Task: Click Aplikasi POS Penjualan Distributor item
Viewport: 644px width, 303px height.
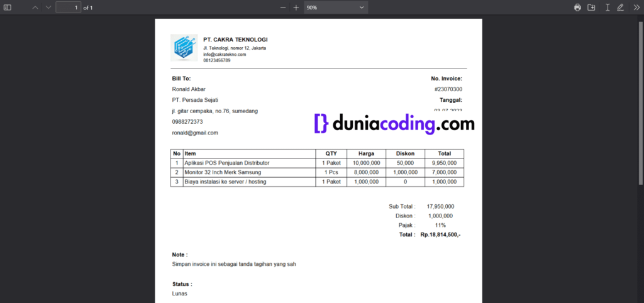Action: (x=226, y=163)
